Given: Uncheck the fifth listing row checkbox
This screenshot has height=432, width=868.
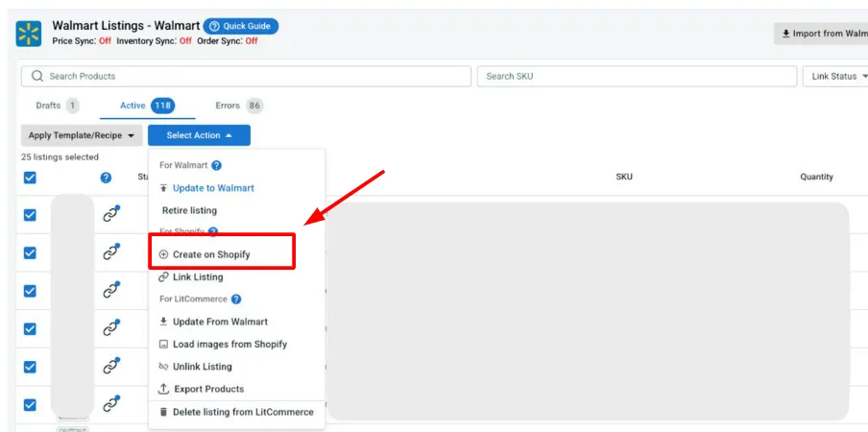Looking at the screenshot, I should pyautogui.click(x=30, y=367).
